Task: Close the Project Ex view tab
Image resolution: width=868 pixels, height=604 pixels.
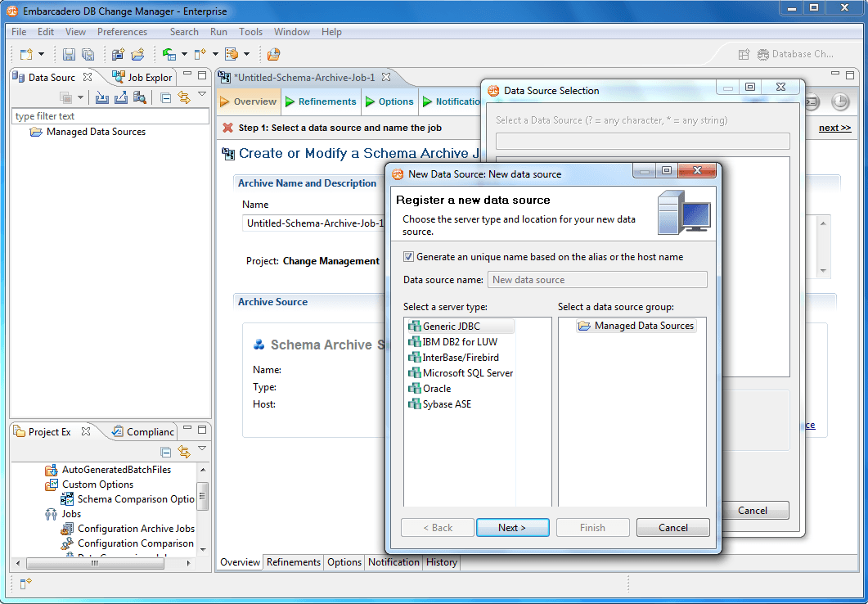Action: pyautogui.click(x=86, y=431)
